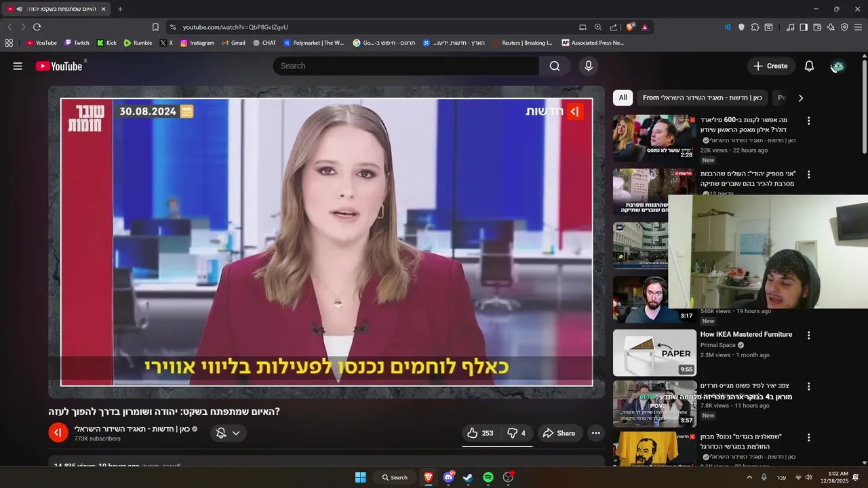This screenshot has height=488, width=868.
Task: Open a new browser tab
Action: [120, 9]
